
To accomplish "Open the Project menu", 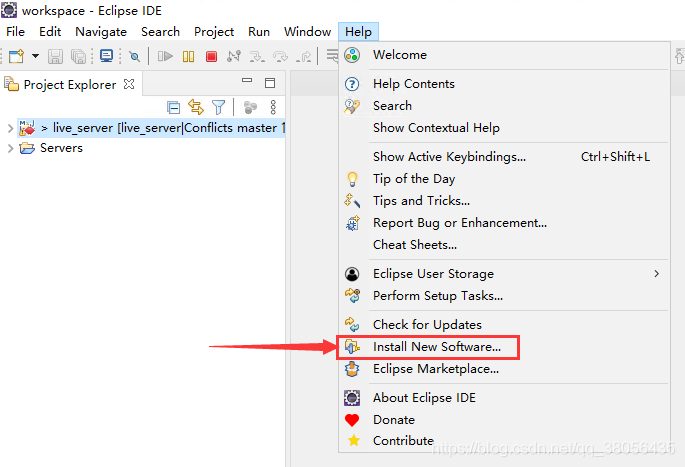I will pyautogui.click(x=214, y=32).
